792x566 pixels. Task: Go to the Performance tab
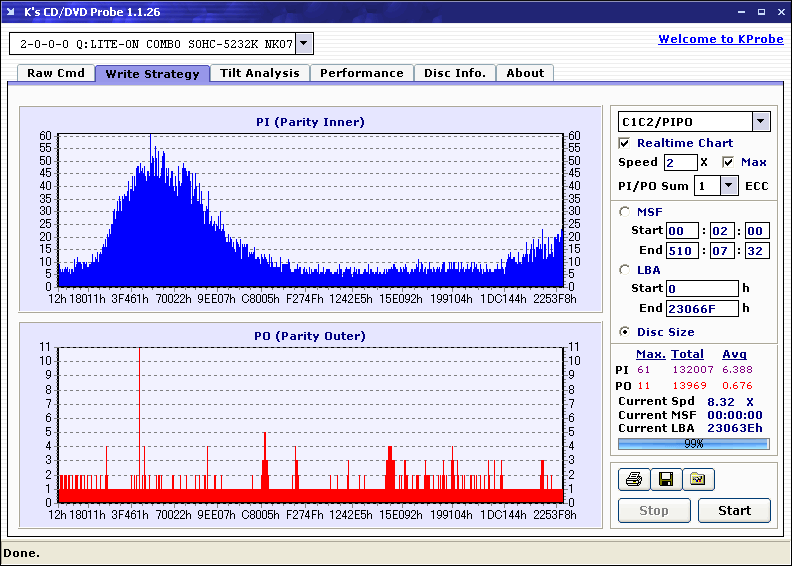(362, 73)
